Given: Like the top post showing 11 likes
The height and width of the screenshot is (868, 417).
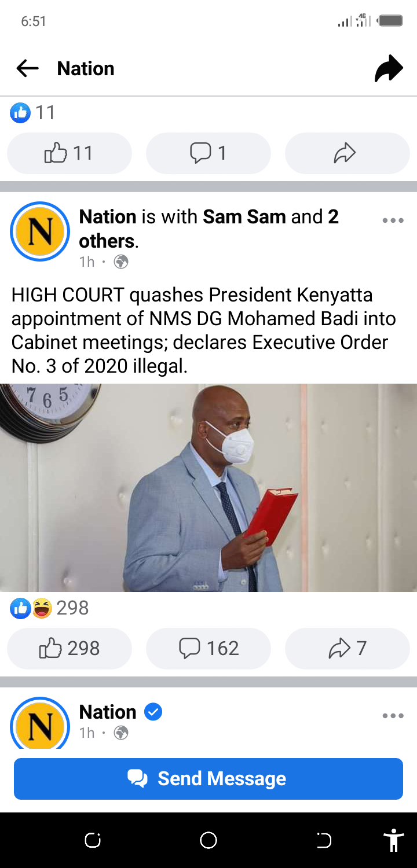Looking at the screenshot, I should point(69,153).
